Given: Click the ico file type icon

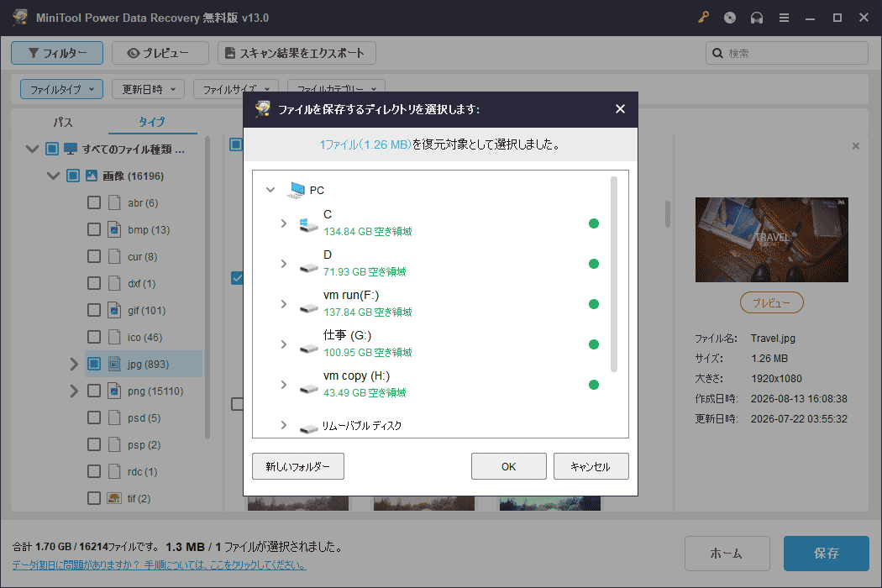Looking at the screenshot, I should (114, 337).
